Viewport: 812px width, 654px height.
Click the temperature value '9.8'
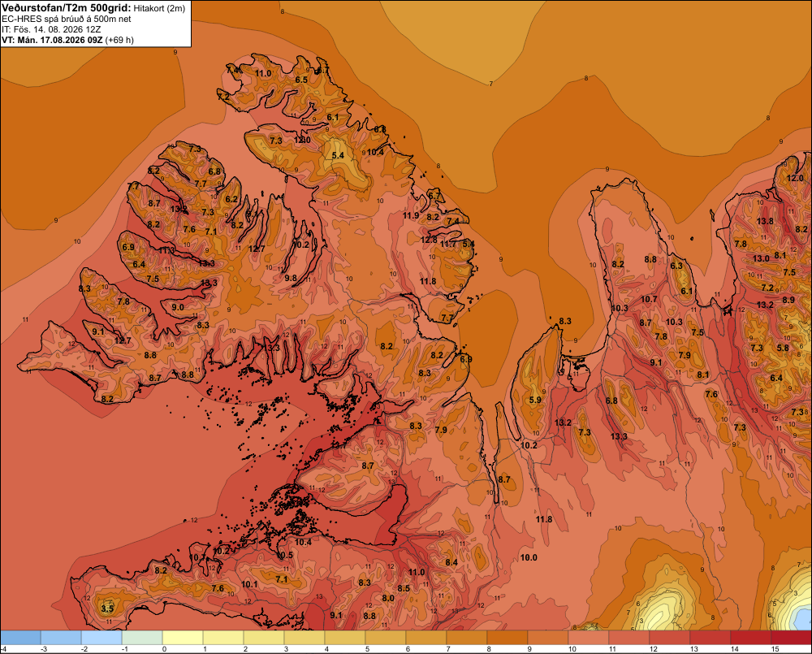[x=291, y=278]
